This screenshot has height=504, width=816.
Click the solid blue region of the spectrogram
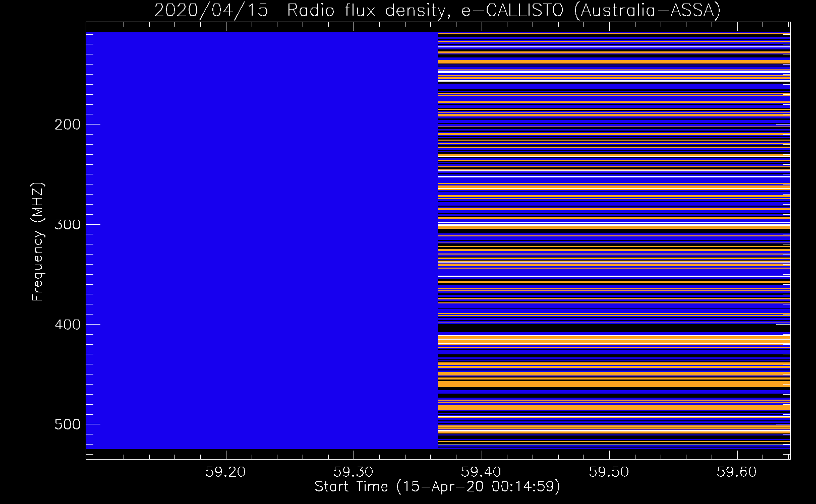point(262,240)
